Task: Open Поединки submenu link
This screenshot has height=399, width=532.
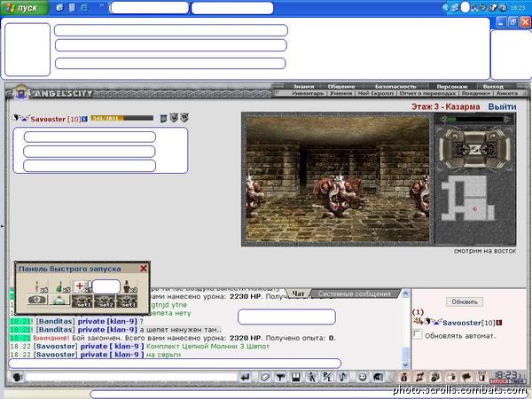Action: 475,93
